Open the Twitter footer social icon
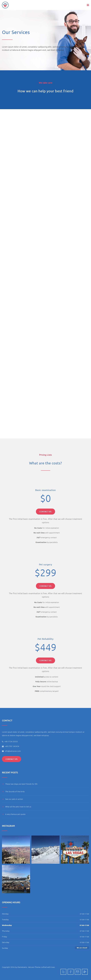Image resolution: width=91 pixels, height=980 pixels. click(63, 972)
